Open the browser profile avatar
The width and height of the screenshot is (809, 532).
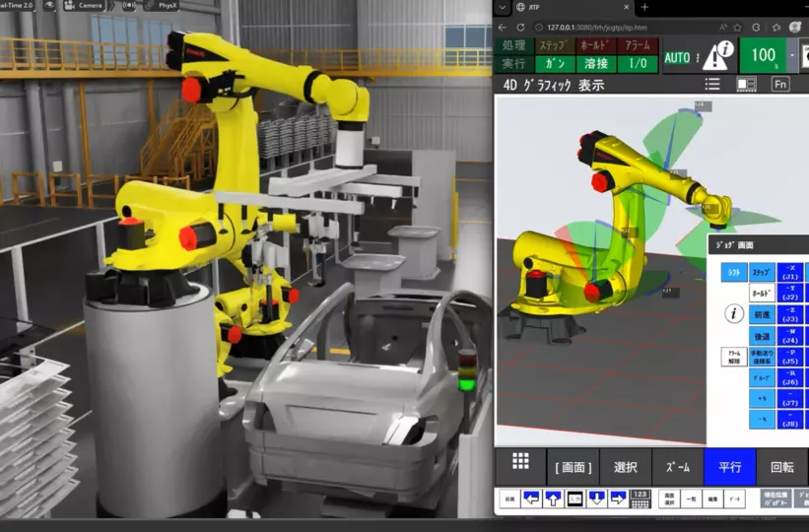click(x=795, y=27)
